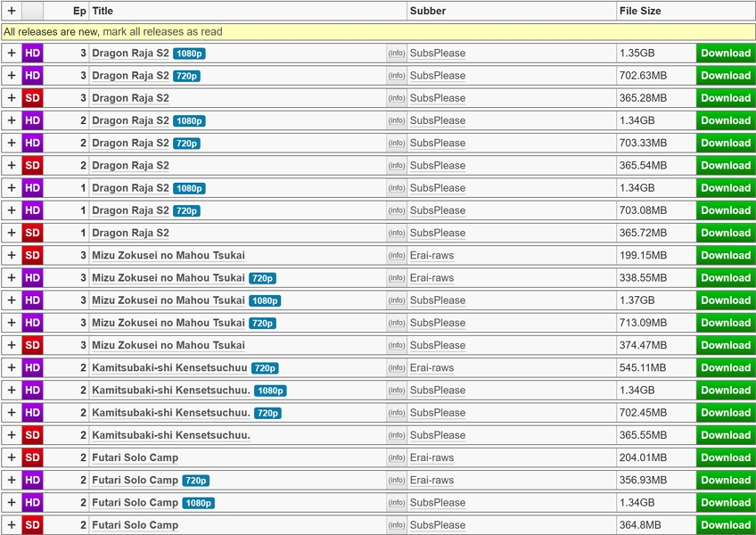
Task: Click SD badge of Mizu Zokusei 374.47MB row
Action: click(x=32, y=345)
